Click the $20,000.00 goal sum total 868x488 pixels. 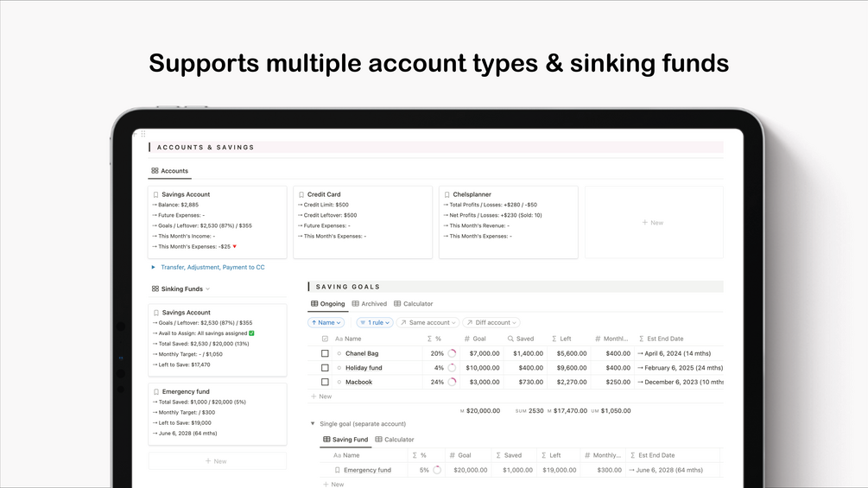pos(484,411)
